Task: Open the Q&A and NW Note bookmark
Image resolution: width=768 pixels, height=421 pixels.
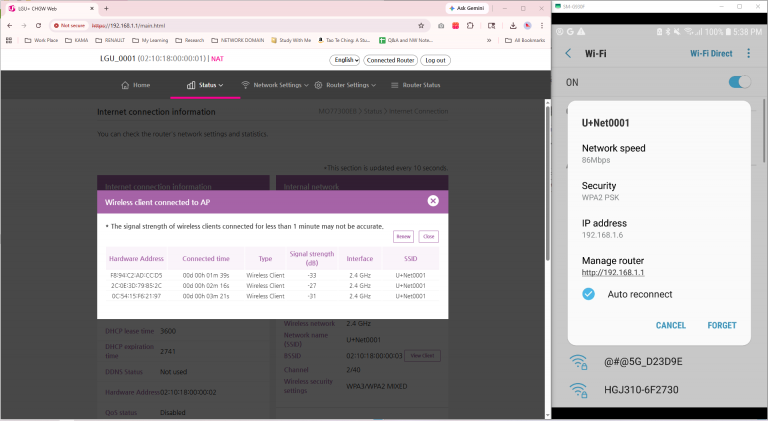Action: point(406,40)
